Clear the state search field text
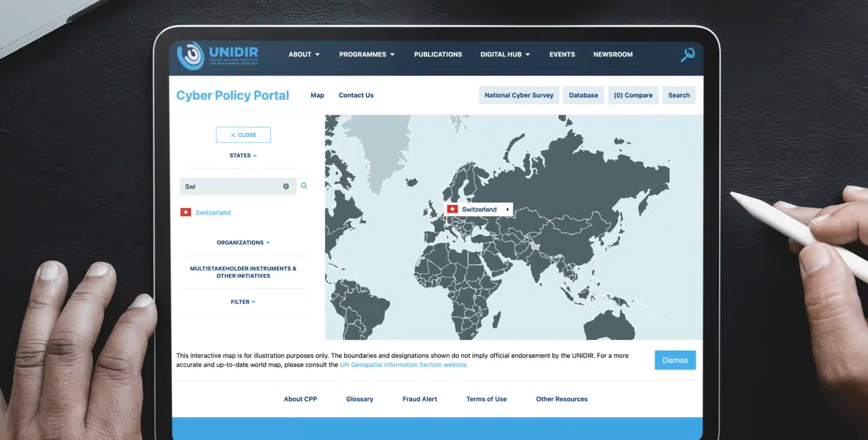This screenshot has width=868, height=440. point(286,187)
